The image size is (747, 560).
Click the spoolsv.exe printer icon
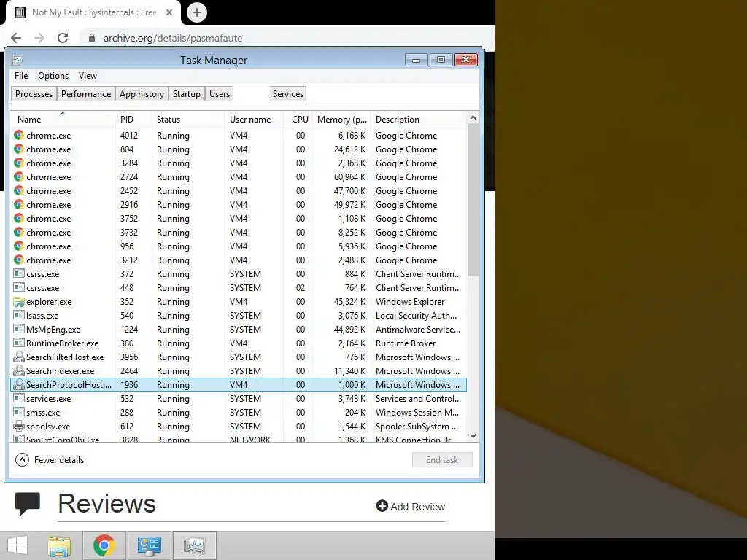pyautogui.click(x=18, y=426)
